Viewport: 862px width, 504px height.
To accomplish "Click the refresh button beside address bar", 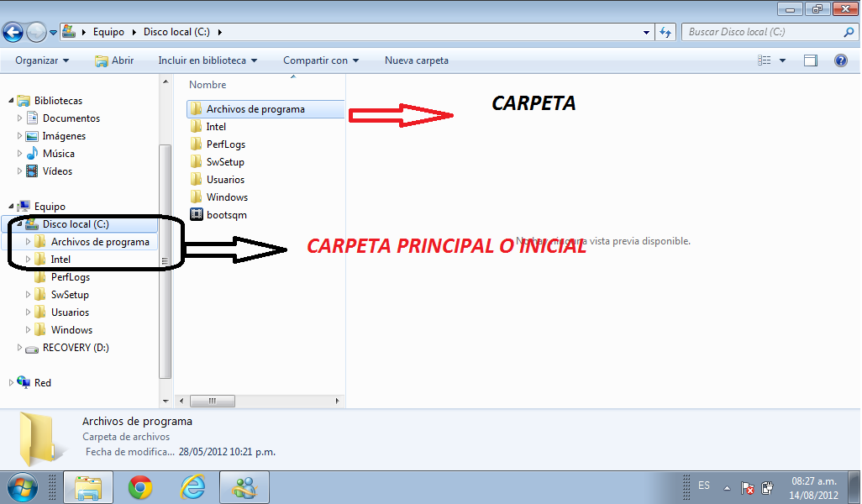I will [665, 33].
